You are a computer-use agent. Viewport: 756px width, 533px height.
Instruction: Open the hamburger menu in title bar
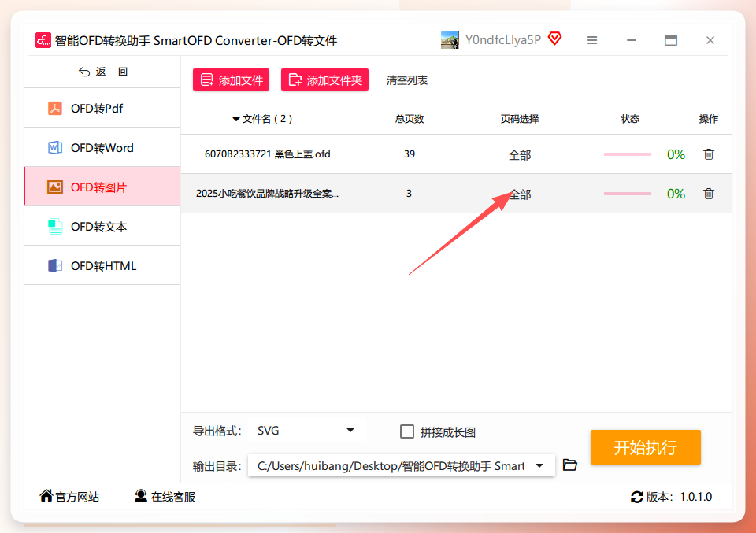pos(592,40)
